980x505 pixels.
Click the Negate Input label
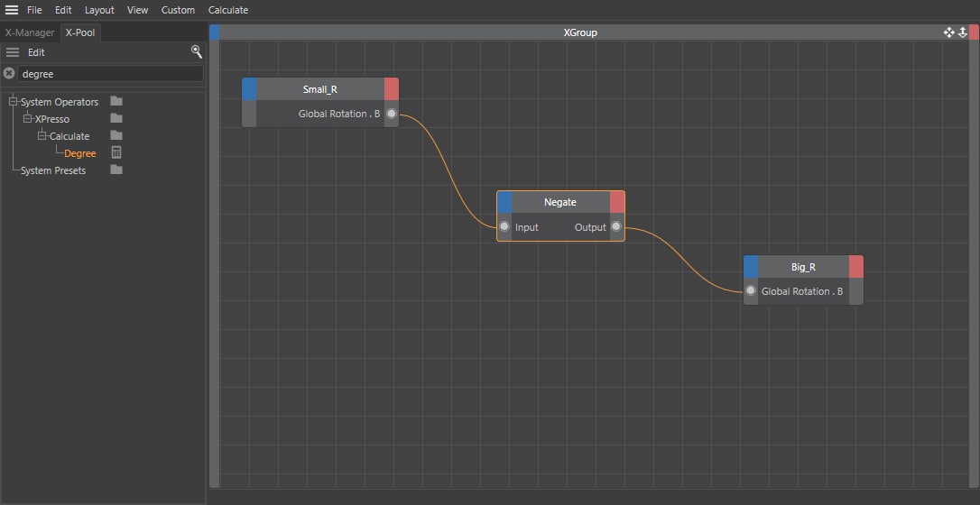tap(527, 227)
